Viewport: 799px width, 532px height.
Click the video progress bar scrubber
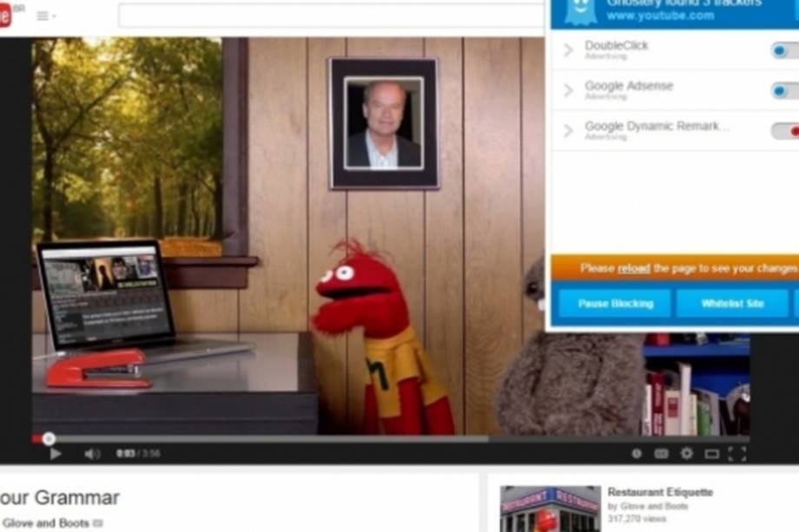(49, 438)
